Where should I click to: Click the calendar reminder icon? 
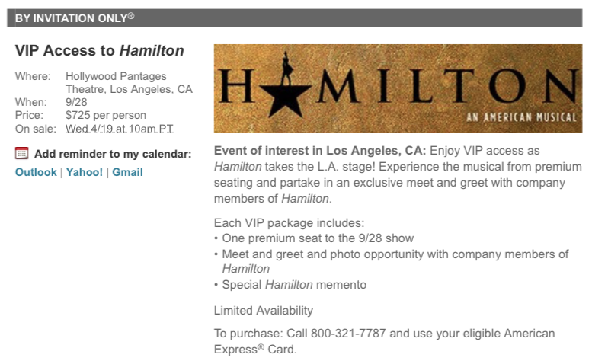click(x=22, y=153)
